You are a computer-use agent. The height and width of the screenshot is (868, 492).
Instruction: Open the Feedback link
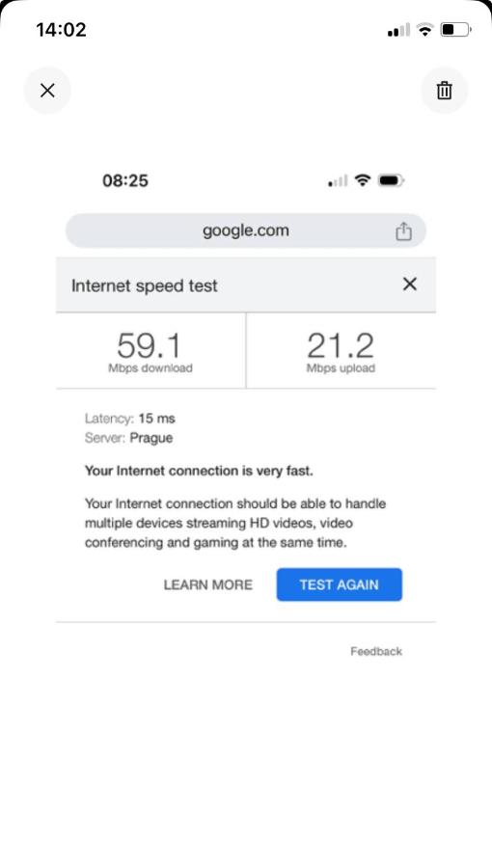(x=376, y=651)
